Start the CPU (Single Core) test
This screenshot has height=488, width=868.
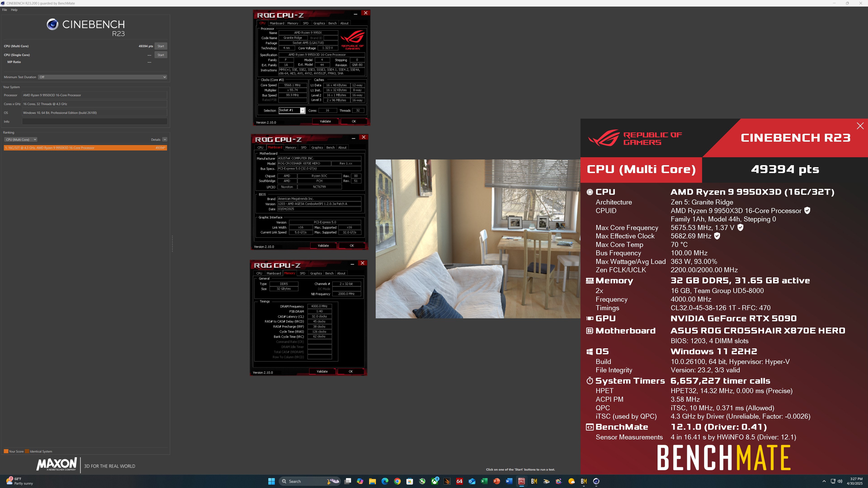(161, 55)
